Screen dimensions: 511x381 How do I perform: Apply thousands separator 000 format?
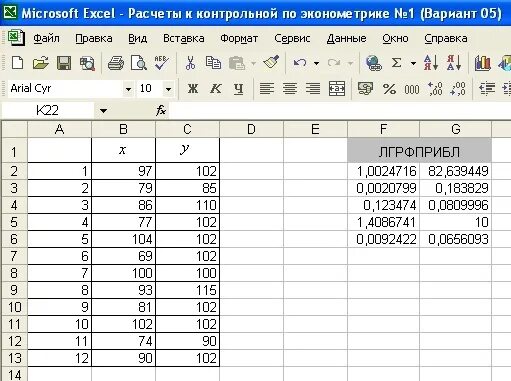coord(412,89)
